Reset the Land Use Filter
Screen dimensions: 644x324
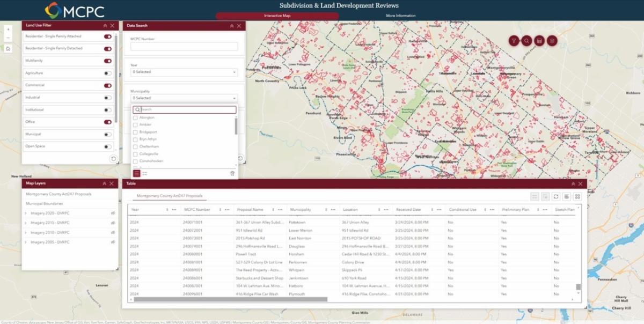(113, 159)
